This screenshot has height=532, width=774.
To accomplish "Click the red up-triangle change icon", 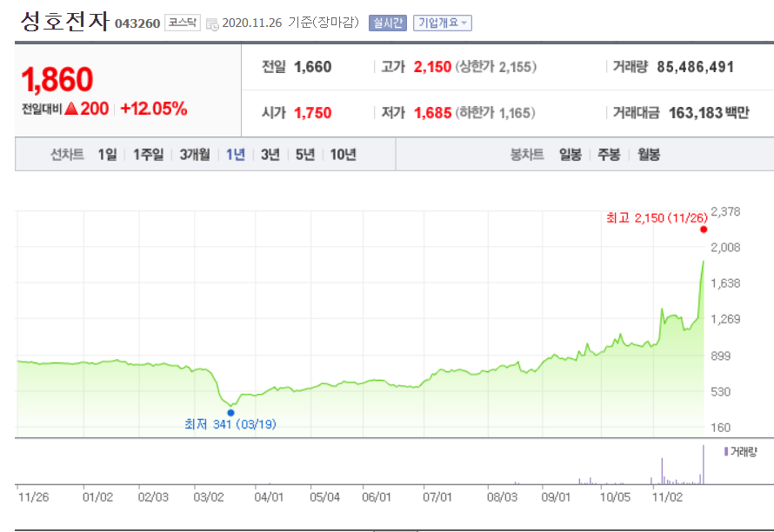I will (71, 108).
